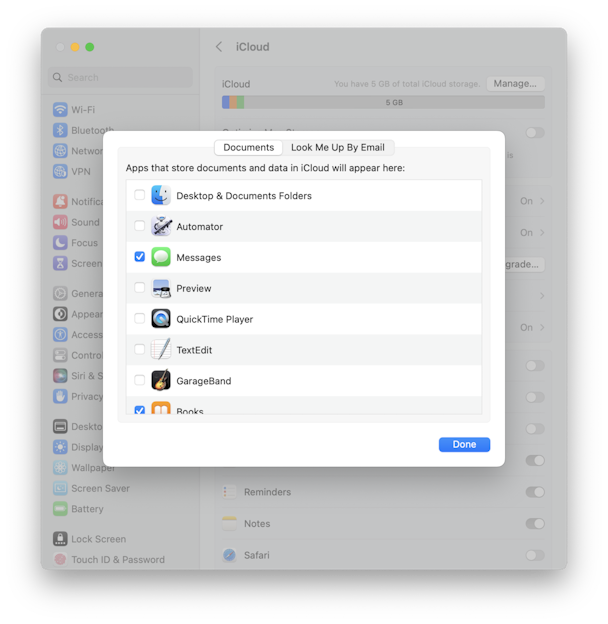Click the Touch ID fingerprint icon
Image resolution: width=608 pixels, height=624 pixels.
(x=60, y=560)
